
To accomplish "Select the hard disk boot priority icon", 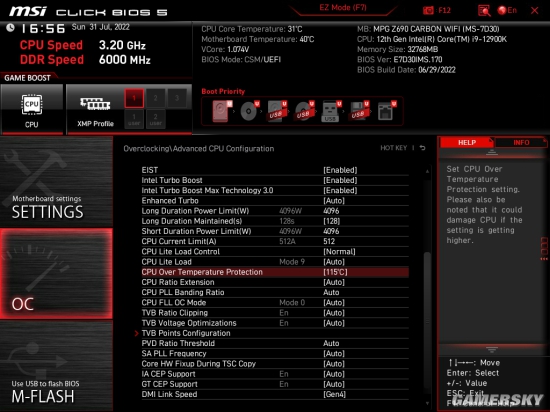I will click(222, 111).
